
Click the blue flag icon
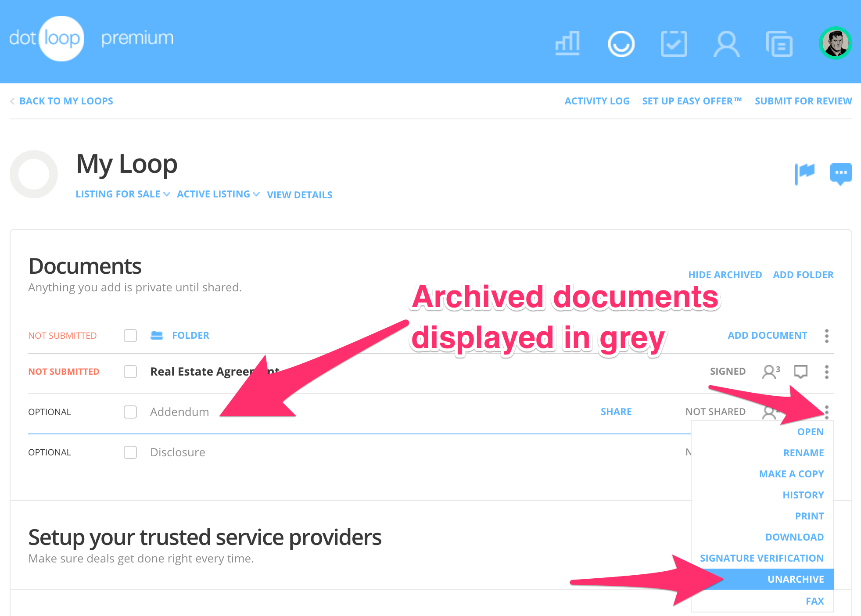[x=804, y=173]
